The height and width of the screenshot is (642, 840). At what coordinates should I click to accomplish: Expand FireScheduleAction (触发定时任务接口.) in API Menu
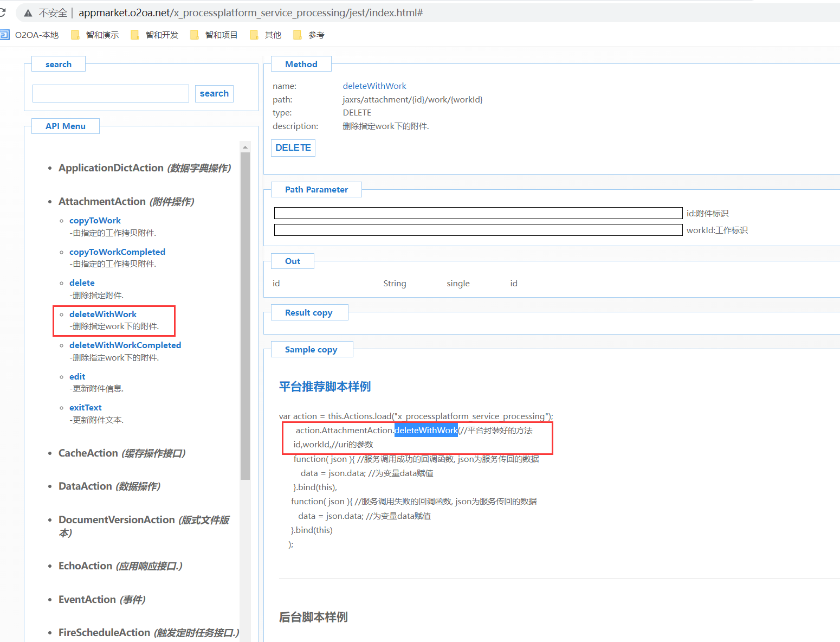(x=148, y=633)
